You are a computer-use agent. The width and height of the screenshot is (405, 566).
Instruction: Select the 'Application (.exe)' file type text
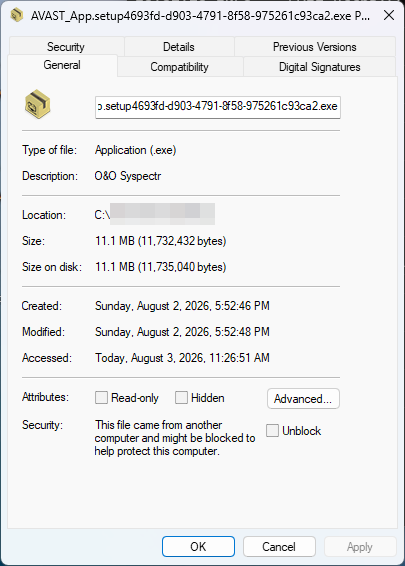[135, 150]
